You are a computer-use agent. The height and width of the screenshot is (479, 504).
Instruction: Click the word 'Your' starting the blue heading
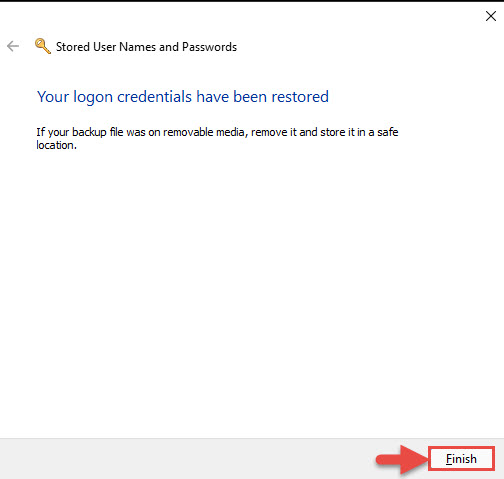coord(53,97)
